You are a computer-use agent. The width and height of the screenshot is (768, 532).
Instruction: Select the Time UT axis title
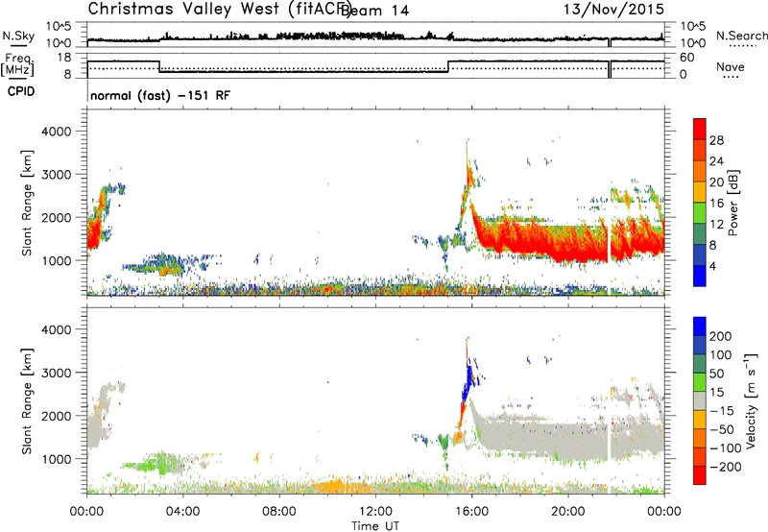(375, 526)
